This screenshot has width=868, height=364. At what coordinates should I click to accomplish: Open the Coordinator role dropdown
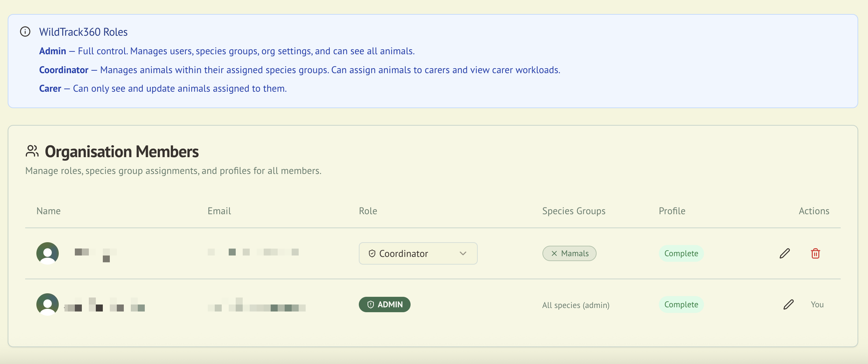(418, 253)
